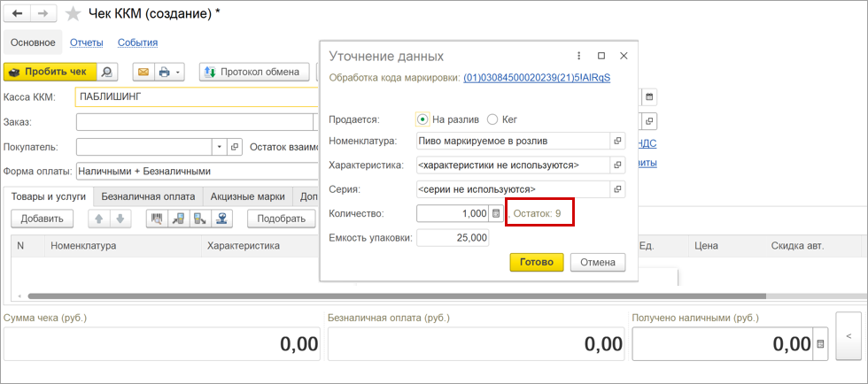Screen dimensions: 868x384
Task: Open calculator for Количество field
Action: (x=496, y=213)
